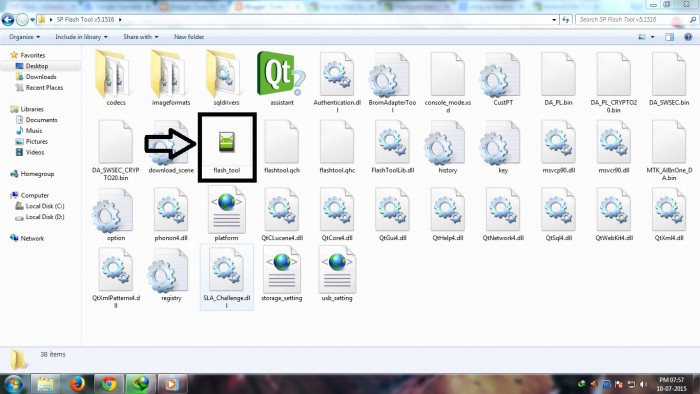Open the Organize dropdown menu
This screenshot has height=394, width=700.
(x=24, y=37)
